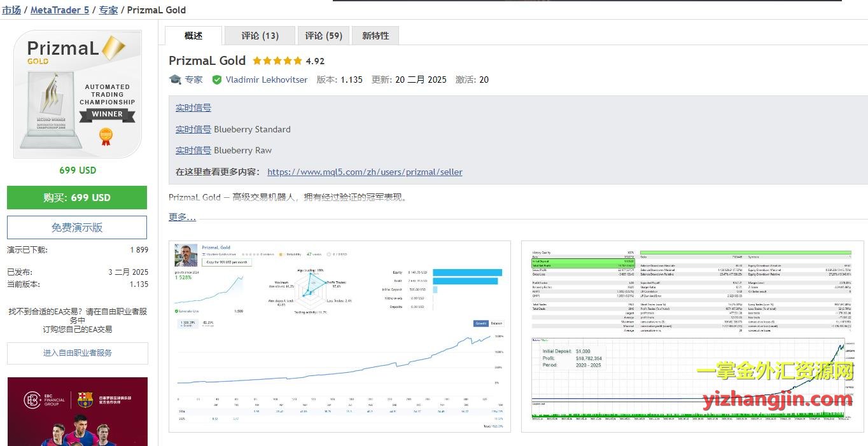Open the PrizmaL Gold product logo image
The height and width of the screenshot is (446, 868).
78,94
